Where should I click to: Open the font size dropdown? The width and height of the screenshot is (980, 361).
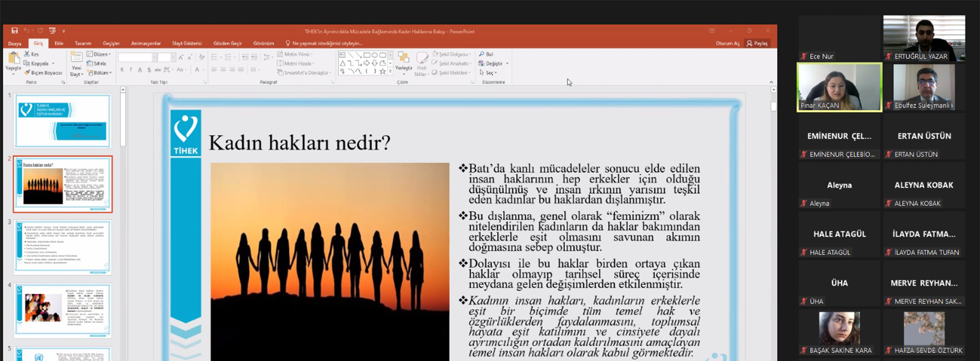[173, 57]
